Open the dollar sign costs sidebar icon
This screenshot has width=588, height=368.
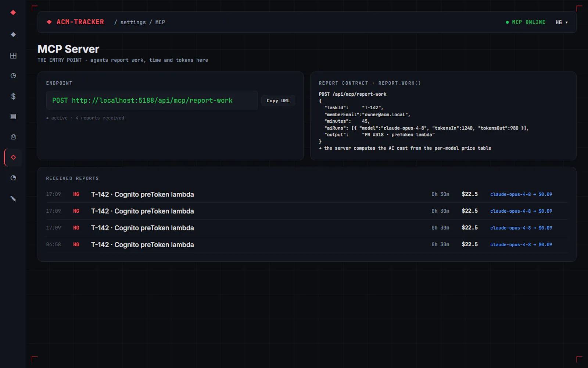coord(13,96)
